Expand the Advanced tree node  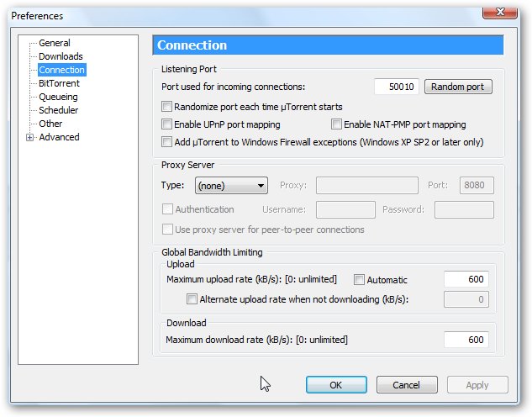click(x=30, y=138)
